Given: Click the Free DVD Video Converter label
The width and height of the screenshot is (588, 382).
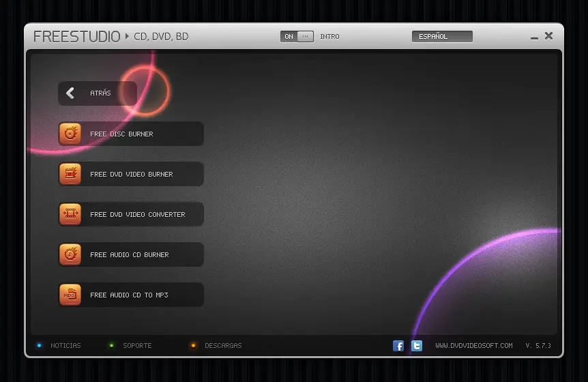Looking at the screenshot, I should [138, 214].
